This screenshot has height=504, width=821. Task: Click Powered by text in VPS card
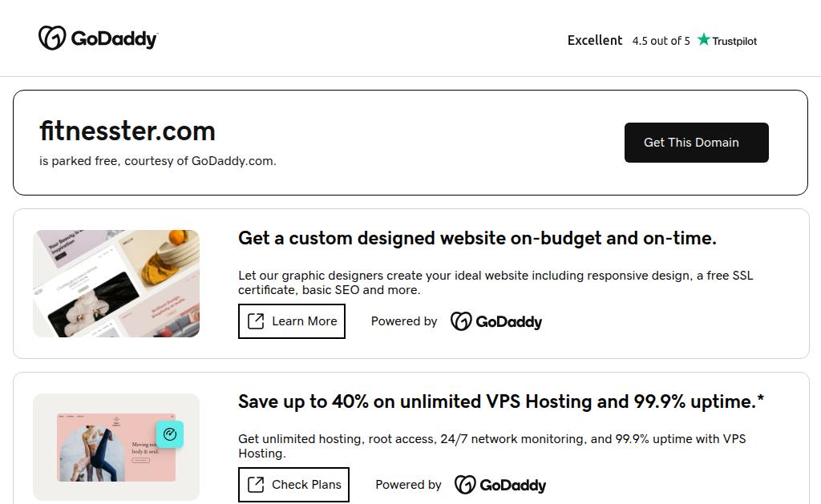[x=408, y=485]
